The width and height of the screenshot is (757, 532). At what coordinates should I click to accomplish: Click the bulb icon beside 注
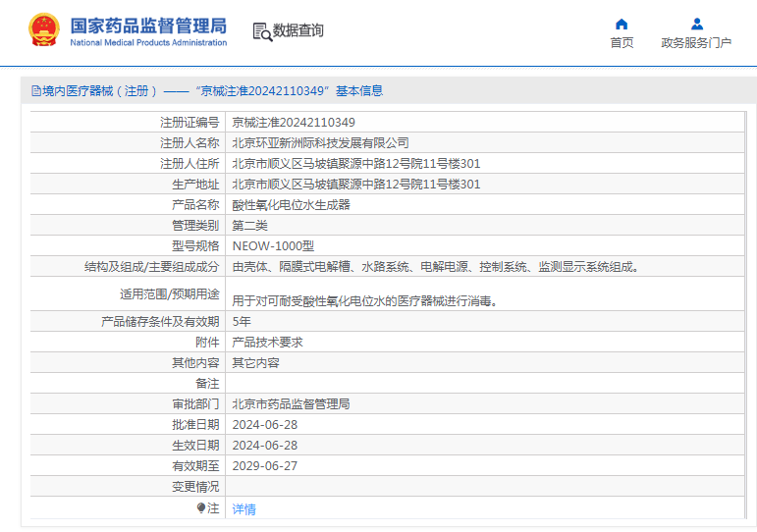coord(201,507)
